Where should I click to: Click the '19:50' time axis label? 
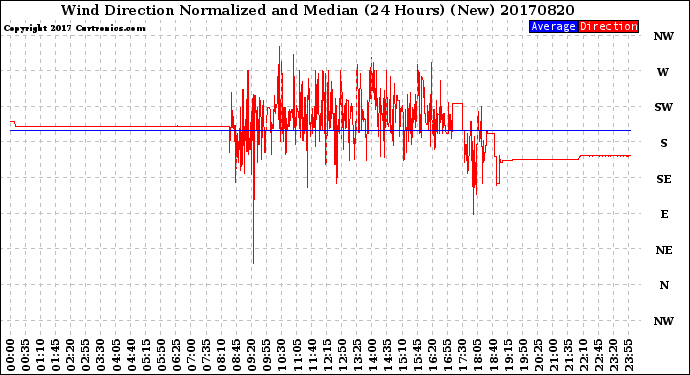pos(523,355)
